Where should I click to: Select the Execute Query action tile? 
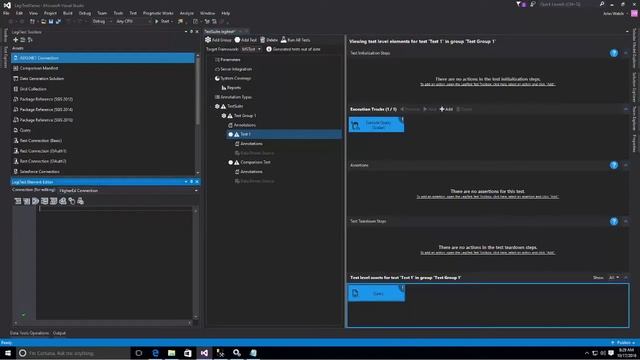[376, 124]
